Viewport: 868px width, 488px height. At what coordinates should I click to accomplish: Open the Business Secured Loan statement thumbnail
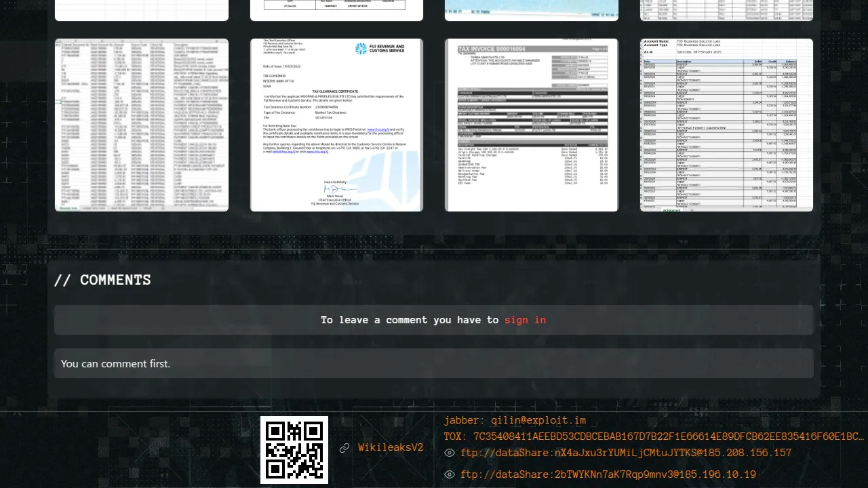pyautogui.click(x=726, y=125)
